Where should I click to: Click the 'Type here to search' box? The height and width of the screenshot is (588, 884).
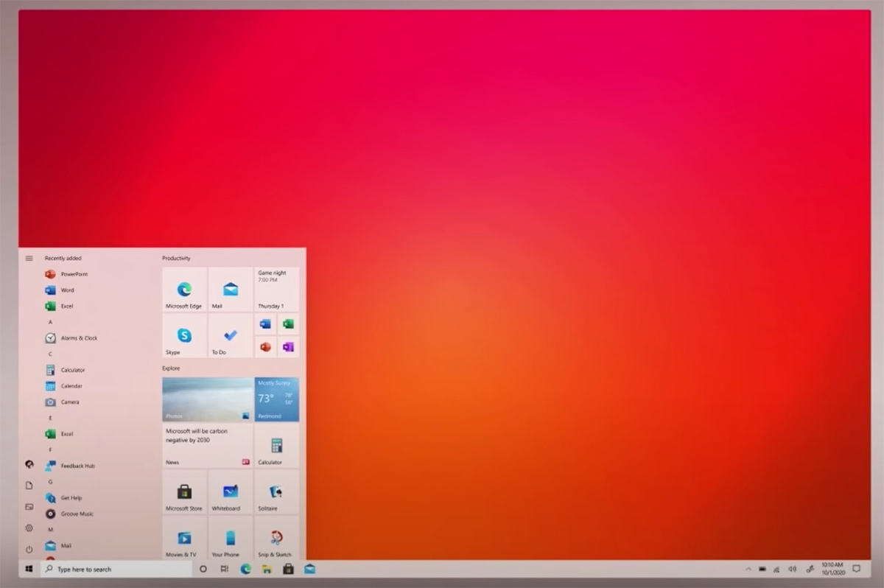click(x=118, y=570)
